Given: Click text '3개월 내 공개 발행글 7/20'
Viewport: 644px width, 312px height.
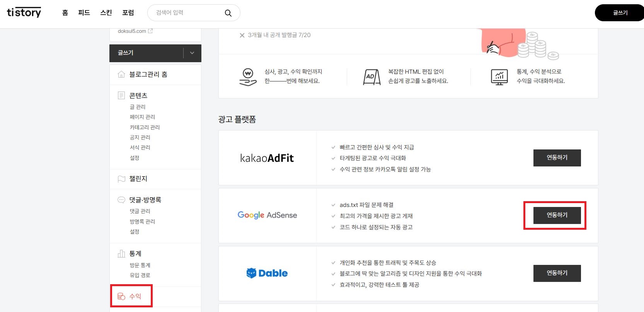Looking at the screenshot, I should coord(279,35).
